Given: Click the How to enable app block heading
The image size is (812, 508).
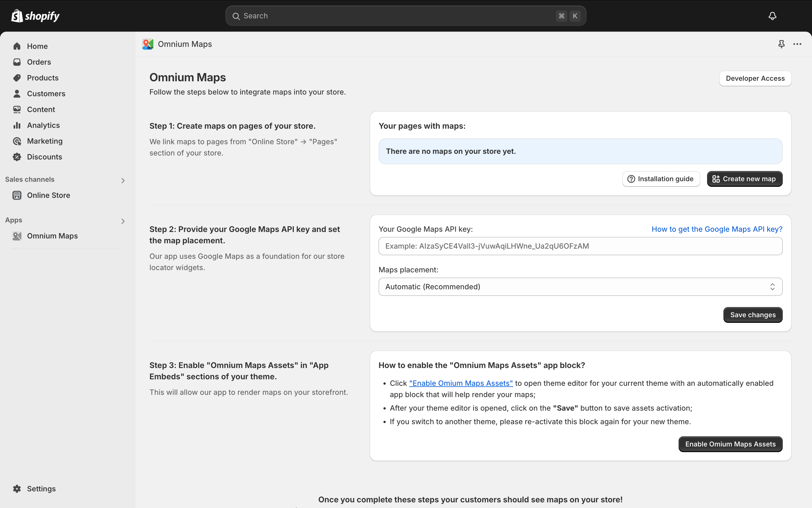Looking at the screenshot, I should pos(482,365).
